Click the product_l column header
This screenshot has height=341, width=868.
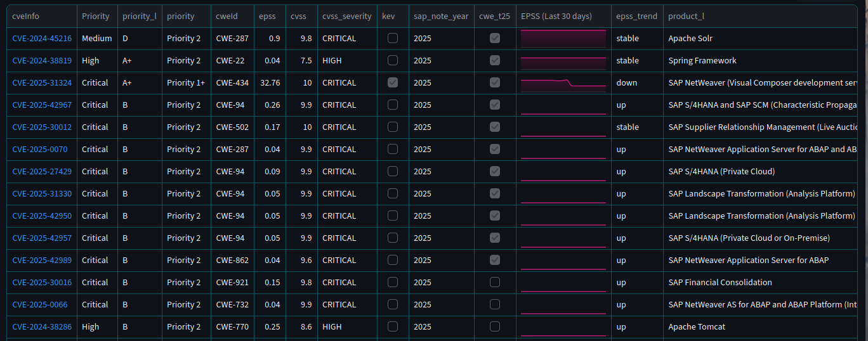[x=761, y=16]
